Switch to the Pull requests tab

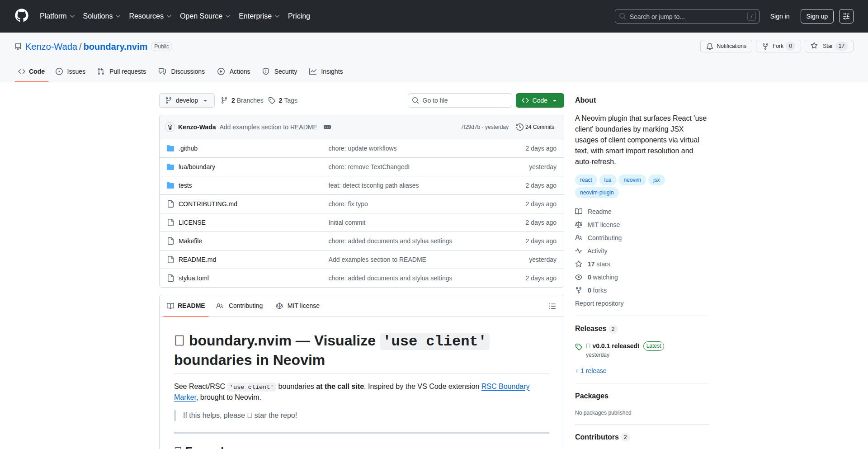122,71
